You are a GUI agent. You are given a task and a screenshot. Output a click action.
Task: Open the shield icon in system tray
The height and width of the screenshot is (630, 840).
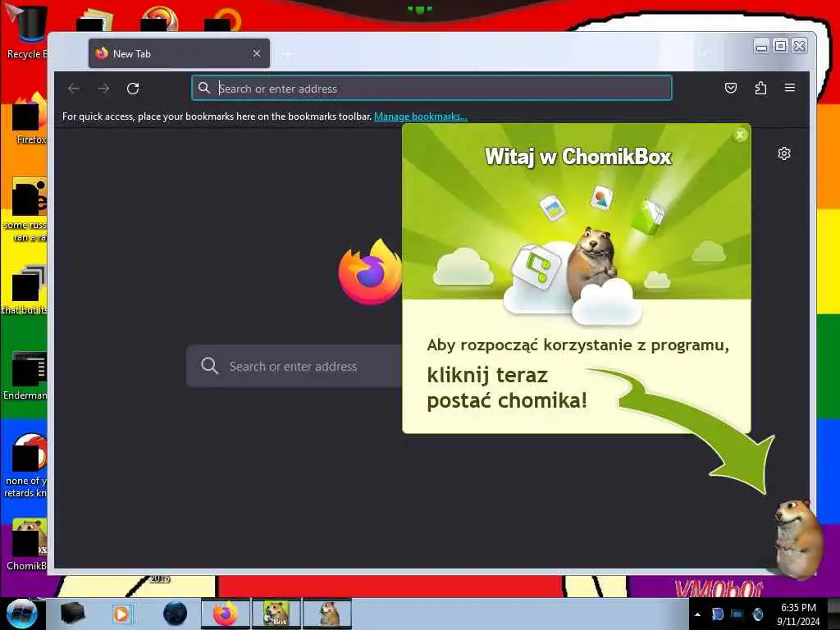pyautogui.click(x=717, y=614)
